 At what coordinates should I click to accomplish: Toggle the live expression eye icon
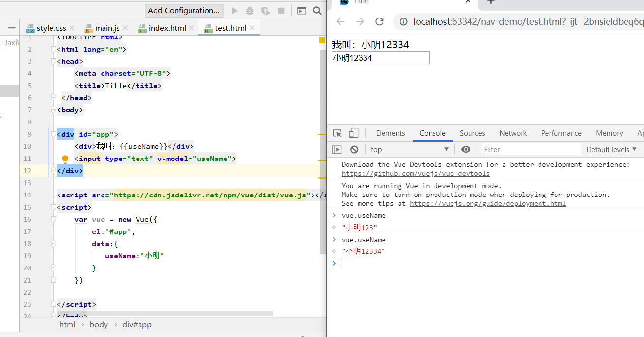tap(466, 150)
